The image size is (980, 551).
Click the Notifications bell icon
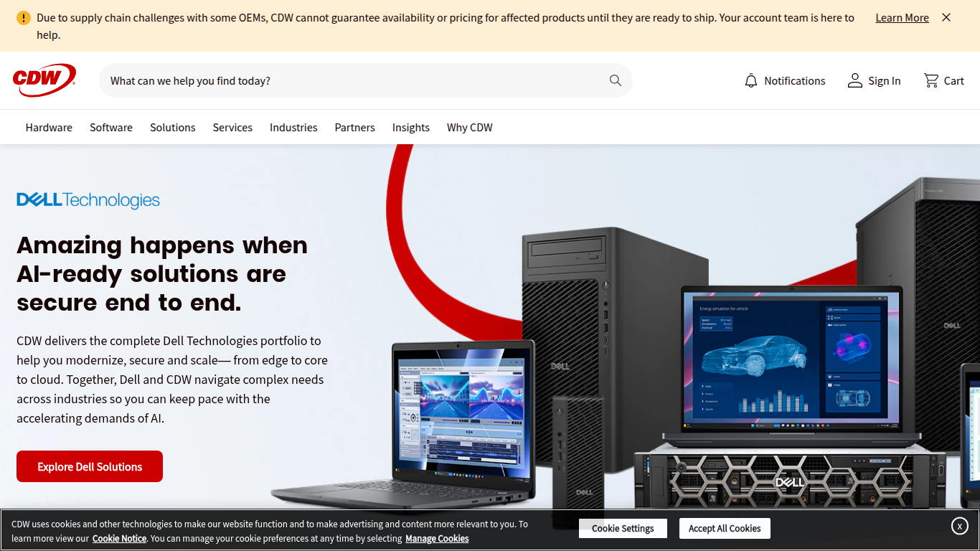click(x=751, y=80)
